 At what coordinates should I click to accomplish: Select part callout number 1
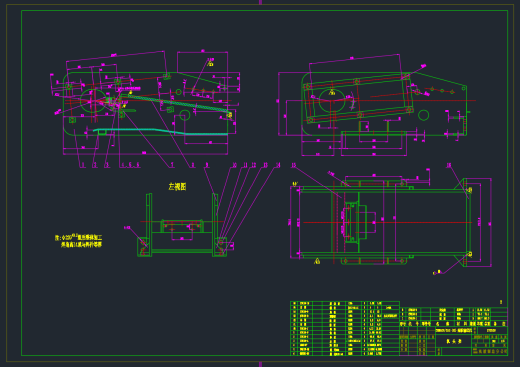(x=83, y=165)
